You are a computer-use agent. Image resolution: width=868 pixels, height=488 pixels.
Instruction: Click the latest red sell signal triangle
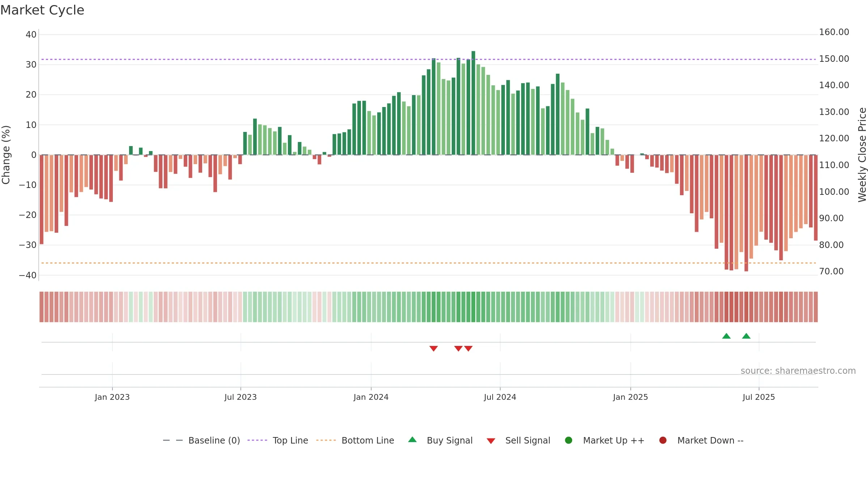(x=468, y=348)
